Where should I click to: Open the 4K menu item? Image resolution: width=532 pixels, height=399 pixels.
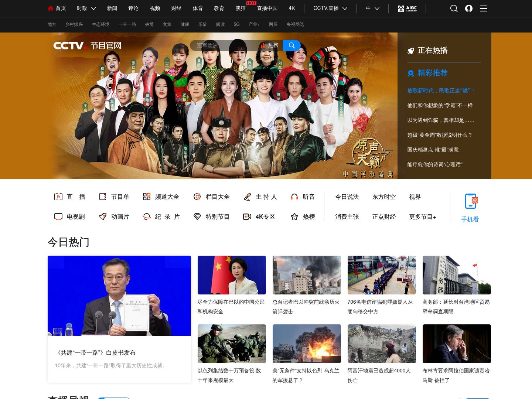[292, 8]
